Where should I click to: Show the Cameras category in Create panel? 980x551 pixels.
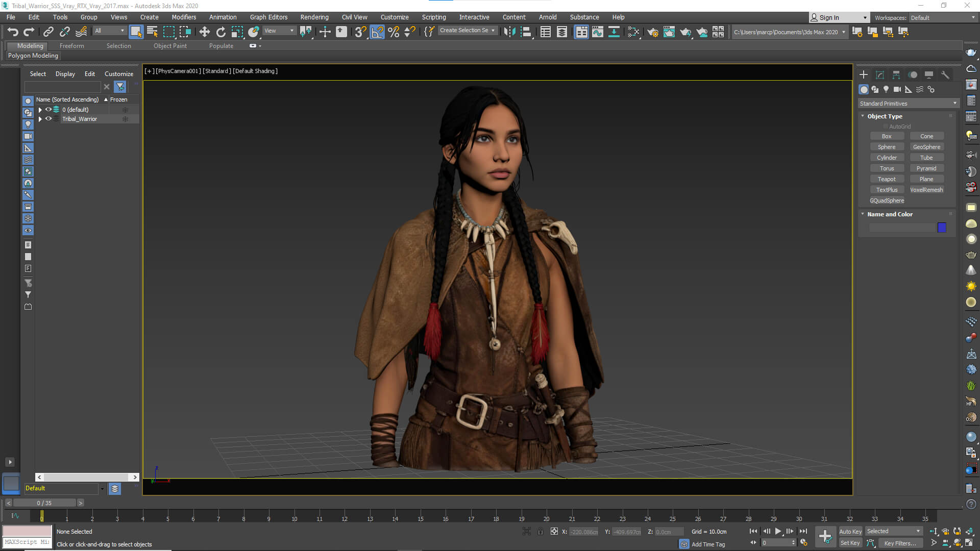coord(897,89)
